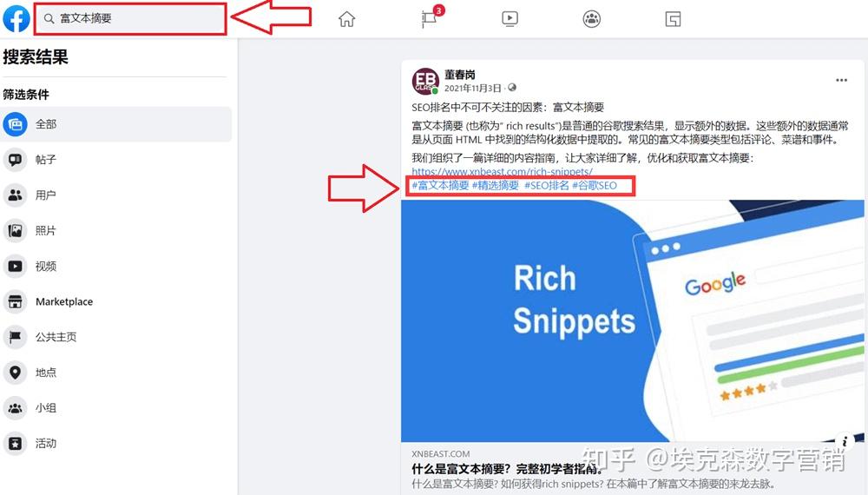Screen dimensions: 868x495
Task: Filter results by 活动
Action: [x=116, y=443]
